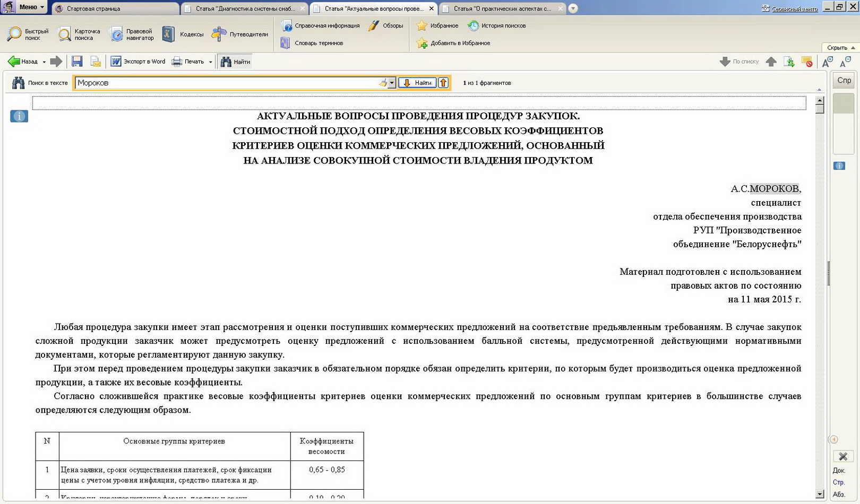Click Добавить в Избранное star icon

pyautogui.click(x=422, y=44)
